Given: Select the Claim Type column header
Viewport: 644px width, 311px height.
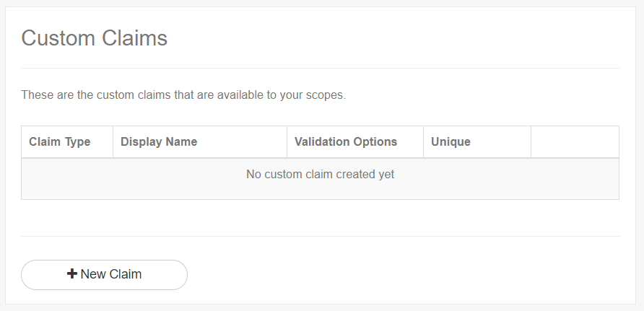Looking at the screenshot, I should (x=60, y=142).
